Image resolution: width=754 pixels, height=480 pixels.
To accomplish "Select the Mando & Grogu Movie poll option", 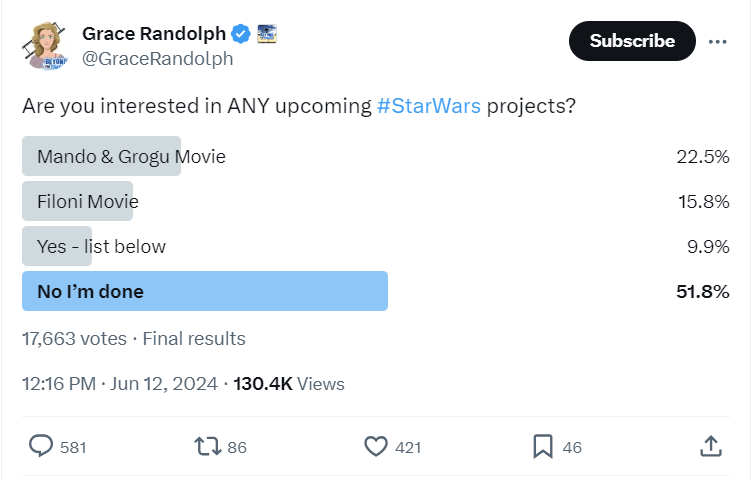I will point(130,156).
